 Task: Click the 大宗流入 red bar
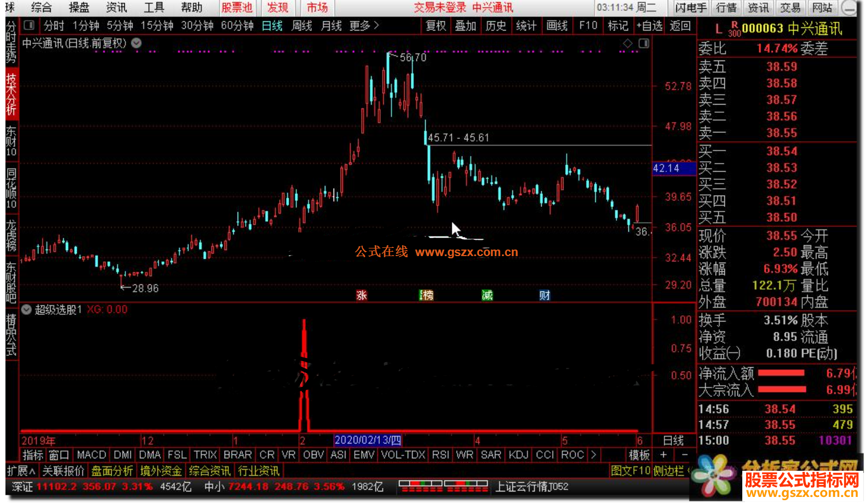pos(782,390)
